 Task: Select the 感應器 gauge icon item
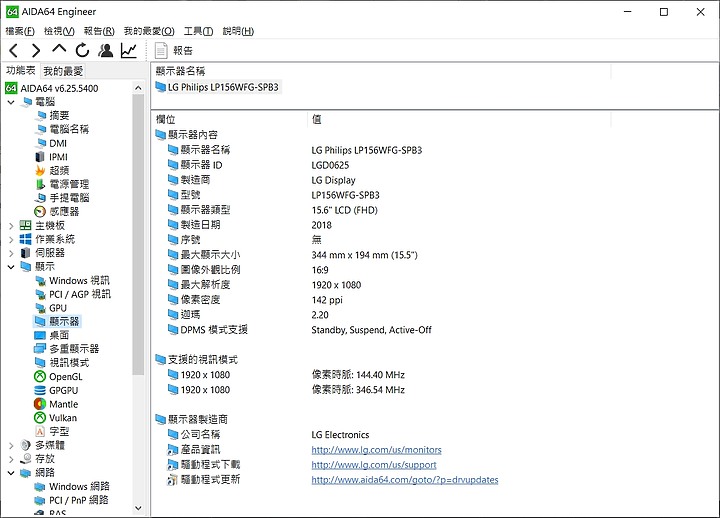[57, 212]
